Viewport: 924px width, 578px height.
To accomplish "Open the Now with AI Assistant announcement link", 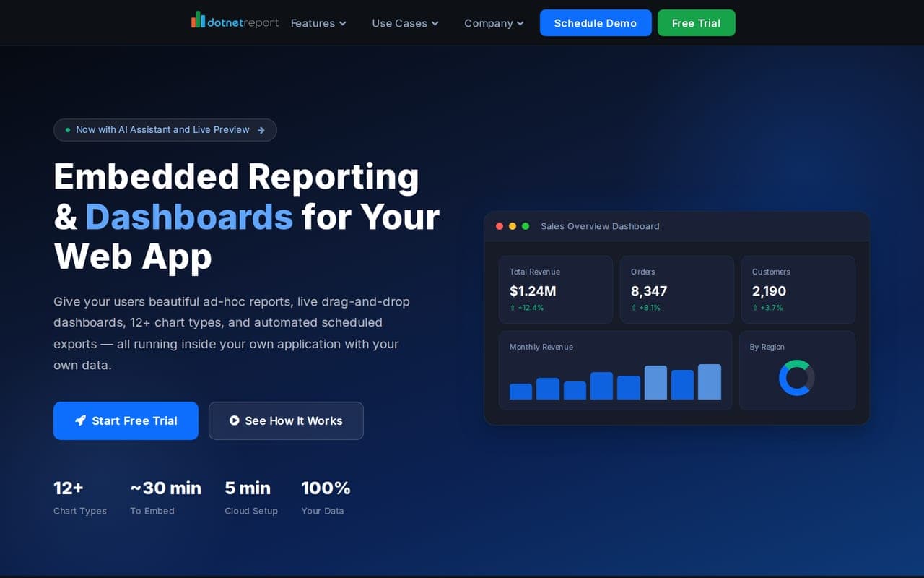I will pyautogui.click(x=165, y=130).
